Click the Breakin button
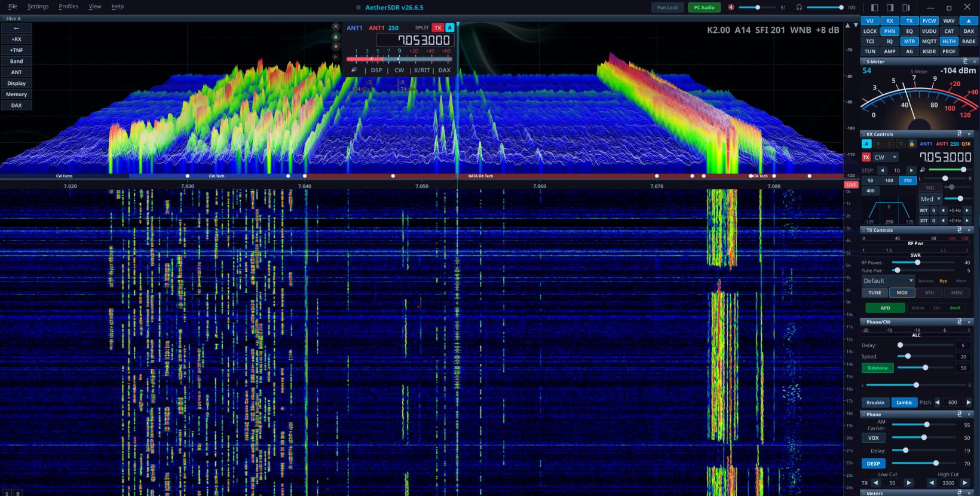 [875, 402]
